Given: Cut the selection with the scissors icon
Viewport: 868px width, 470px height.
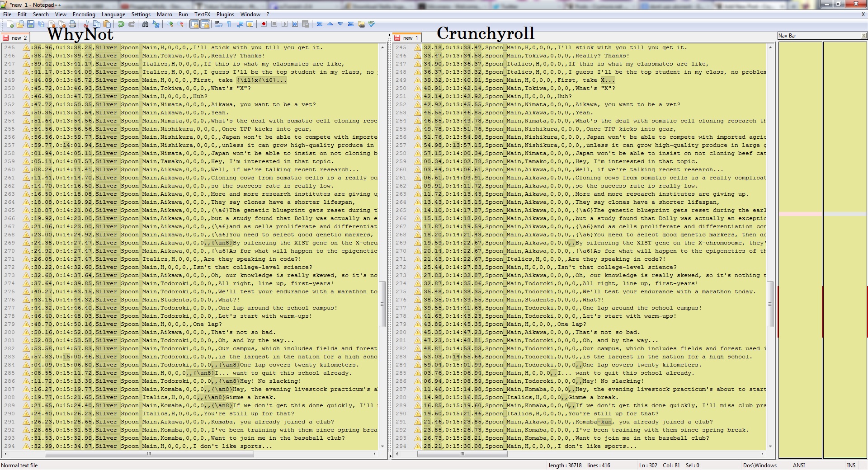Looking at the screenshot, I should [x=86, y=24].
